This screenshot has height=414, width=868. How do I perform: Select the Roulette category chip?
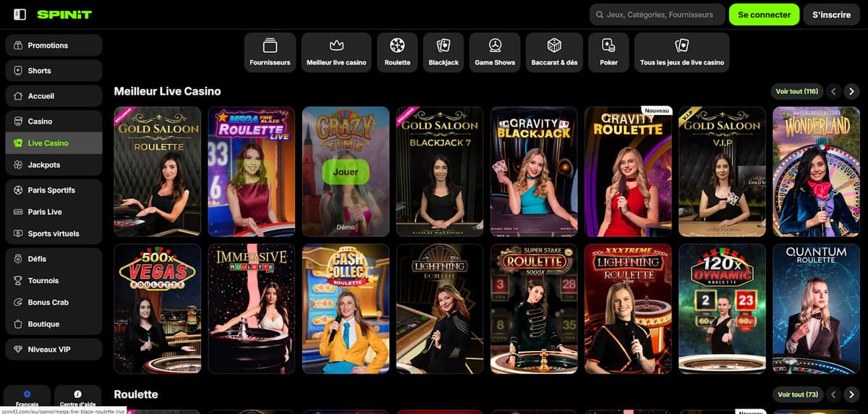tap(397, 53)
